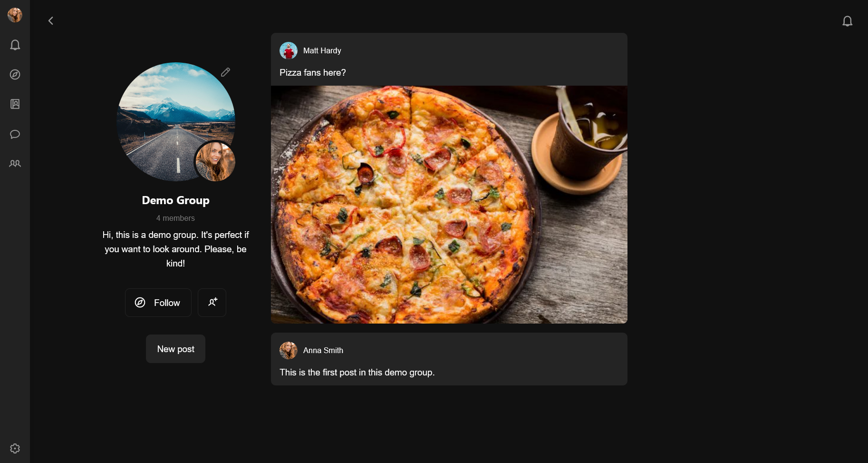Open the groups icon in sidebar
868x463 pixels.
15,164
